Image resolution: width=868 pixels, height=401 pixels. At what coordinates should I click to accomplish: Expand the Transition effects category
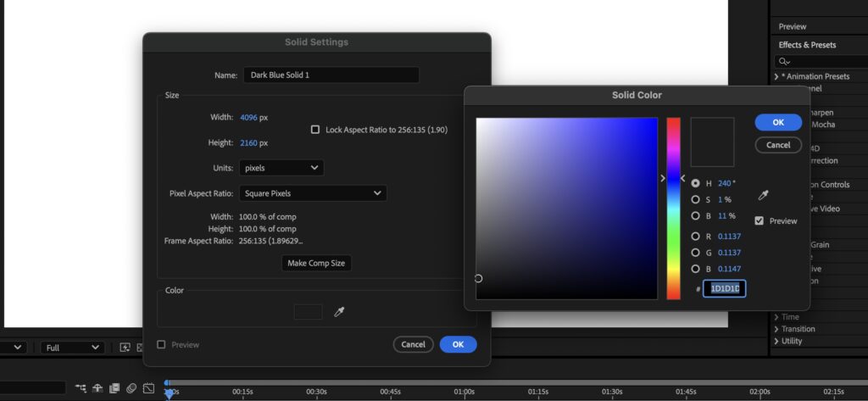[x=777, y=329]
